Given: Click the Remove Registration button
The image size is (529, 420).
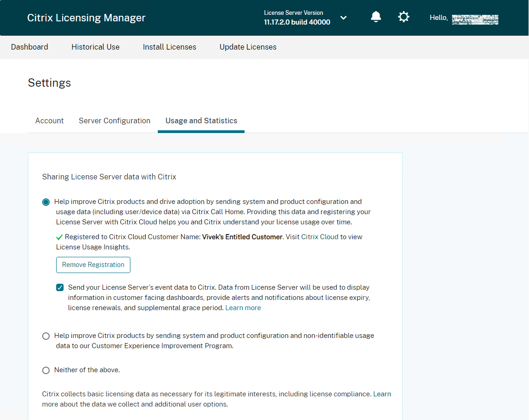Looking at the screenshot, I should [x=93, y=265].
